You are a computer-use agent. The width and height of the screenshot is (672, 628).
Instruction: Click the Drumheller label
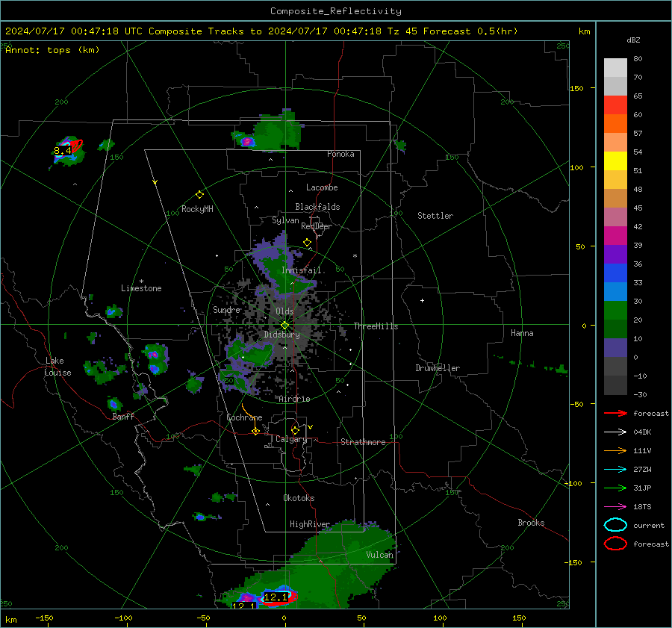point(438,368)
